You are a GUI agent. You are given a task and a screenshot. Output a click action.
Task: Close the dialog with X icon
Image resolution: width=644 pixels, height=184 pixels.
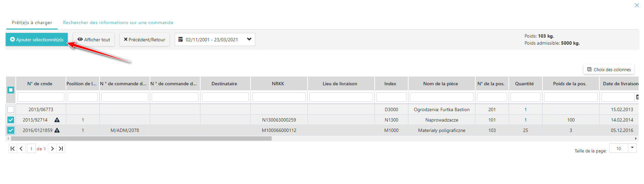(x=637, y=5)
